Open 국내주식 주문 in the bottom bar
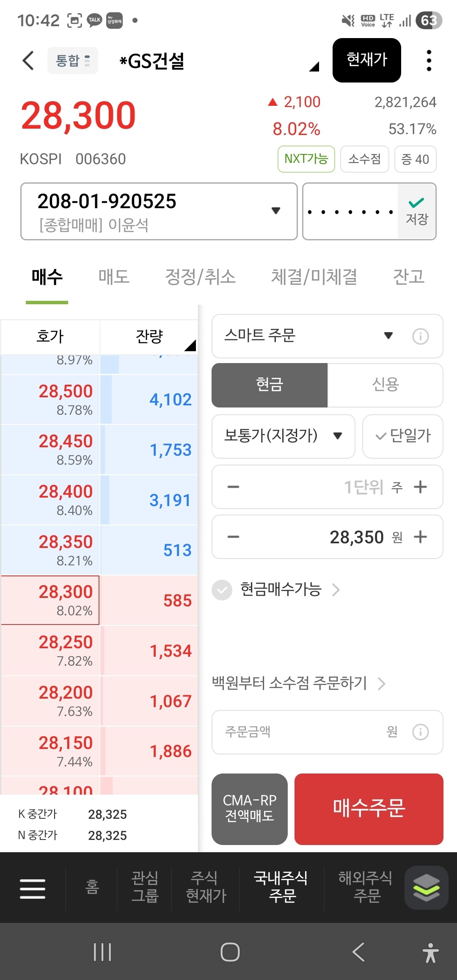 point(282,887)
